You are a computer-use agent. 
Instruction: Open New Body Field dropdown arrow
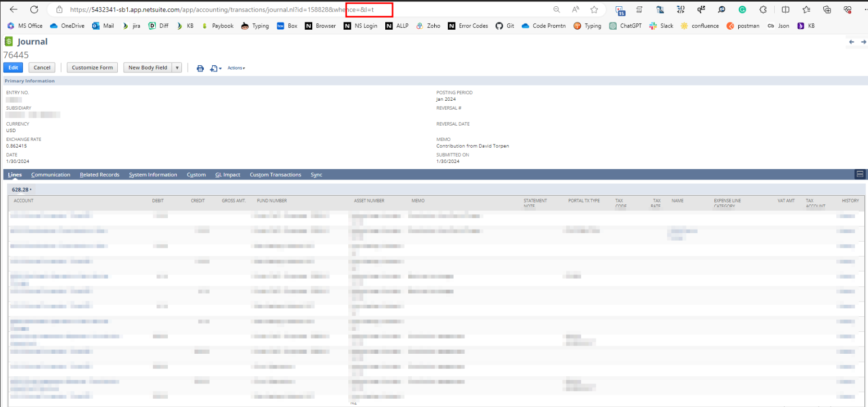tap(177, 68)
